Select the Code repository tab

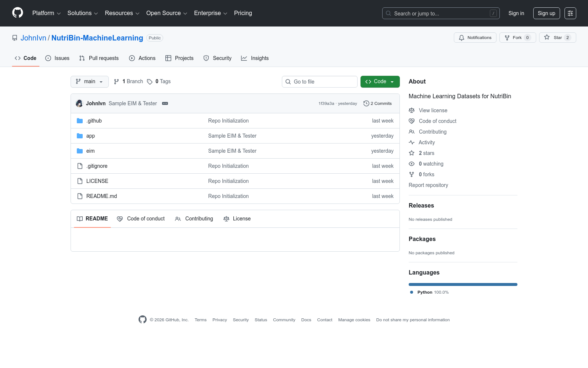26,58
